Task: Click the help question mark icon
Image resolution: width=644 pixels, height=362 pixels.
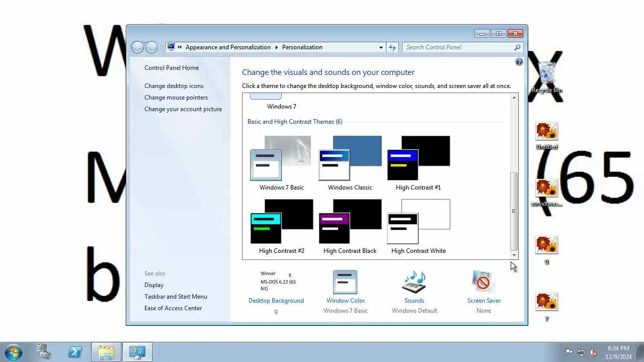Action: pyautogui.click(x=519, y=62)
